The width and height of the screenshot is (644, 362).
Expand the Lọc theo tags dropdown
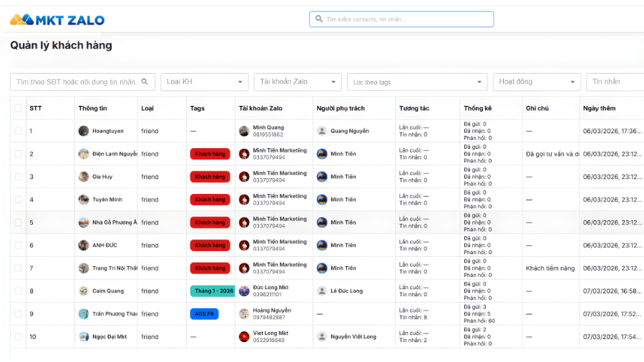417,82
